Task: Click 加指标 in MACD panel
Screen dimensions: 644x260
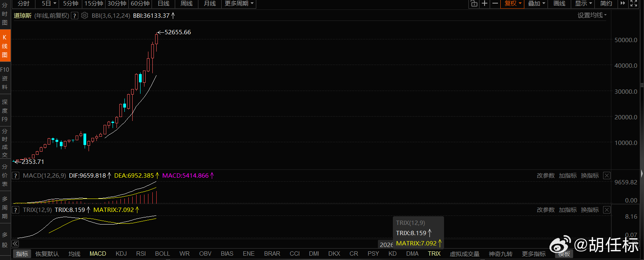Action: [x=568, y=176]
